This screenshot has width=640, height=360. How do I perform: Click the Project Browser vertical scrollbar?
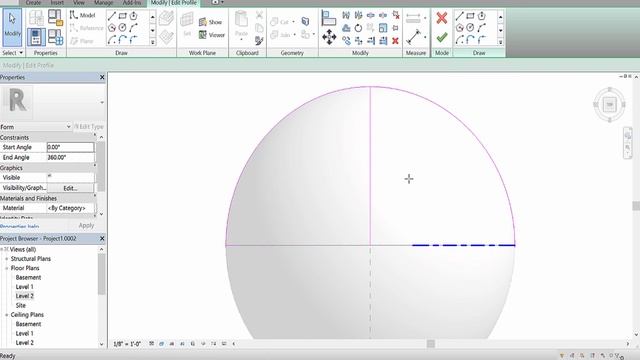click(102, 274)
